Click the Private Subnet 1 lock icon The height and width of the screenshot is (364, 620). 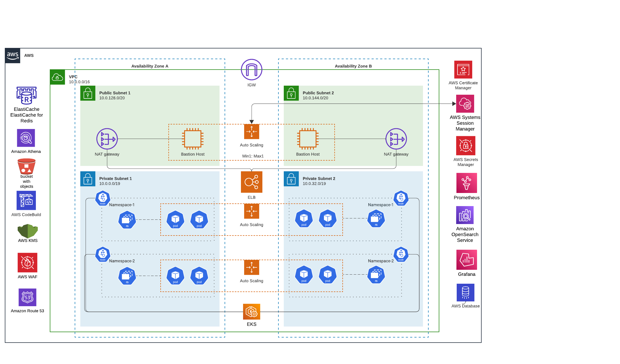tap(88, 179)
